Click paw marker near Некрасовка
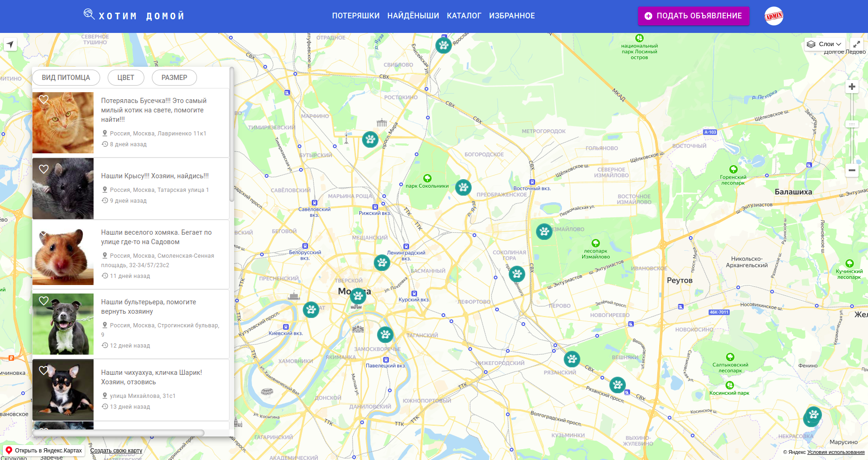The width and height of the screenshot is (868, 460). tap(813, 415)
